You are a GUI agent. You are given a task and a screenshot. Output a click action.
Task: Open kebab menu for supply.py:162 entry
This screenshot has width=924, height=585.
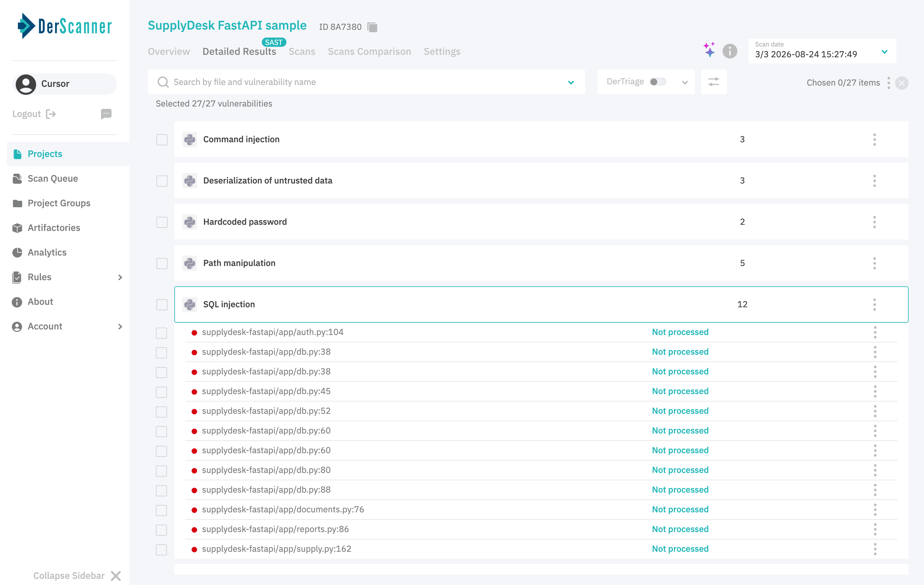coord(875,549)
